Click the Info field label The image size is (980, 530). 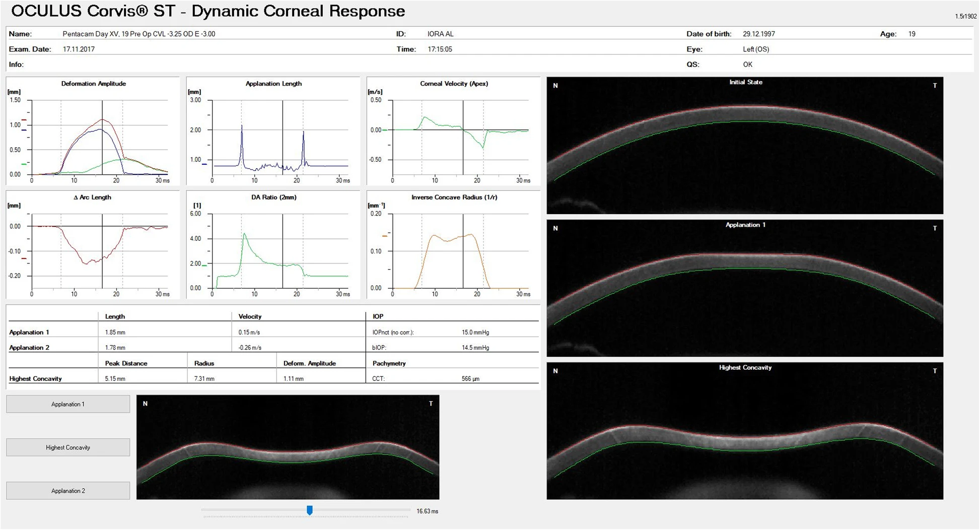click(16, 64)
